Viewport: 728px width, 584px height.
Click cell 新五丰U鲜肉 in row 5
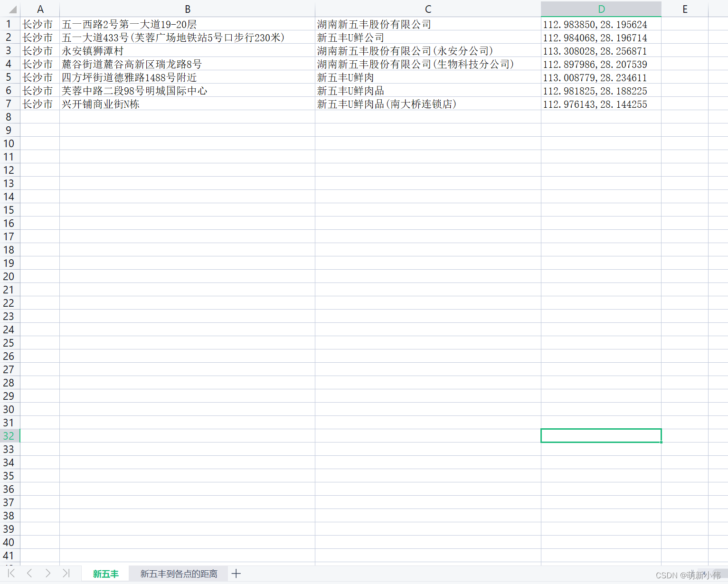[428, 77]
